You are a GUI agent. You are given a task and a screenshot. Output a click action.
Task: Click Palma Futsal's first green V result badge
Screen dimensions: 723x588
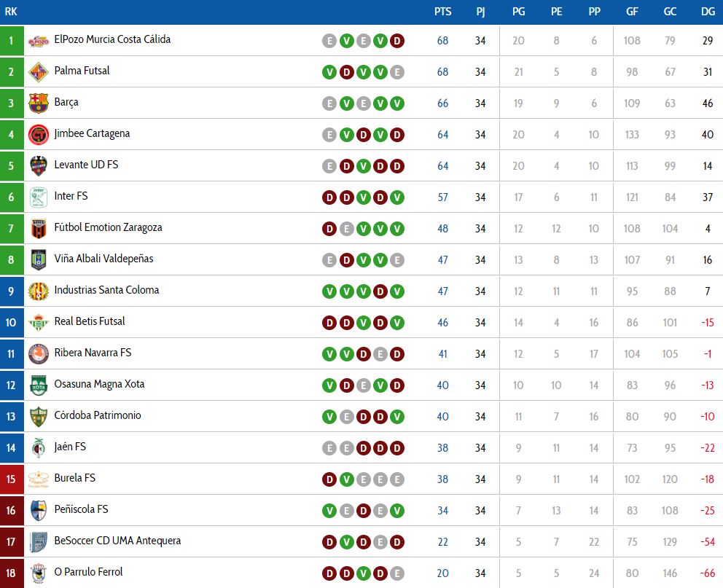(x=329, y=72)
